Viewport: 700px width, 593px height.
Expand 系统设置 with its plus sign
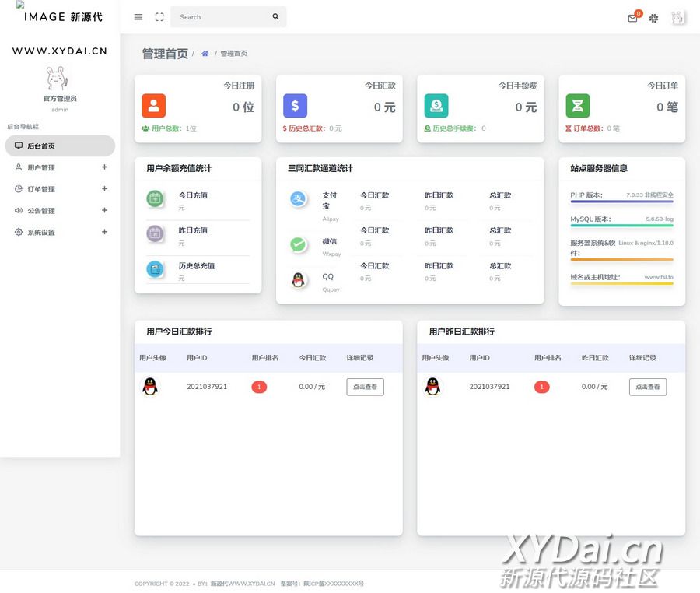point(104,232)
